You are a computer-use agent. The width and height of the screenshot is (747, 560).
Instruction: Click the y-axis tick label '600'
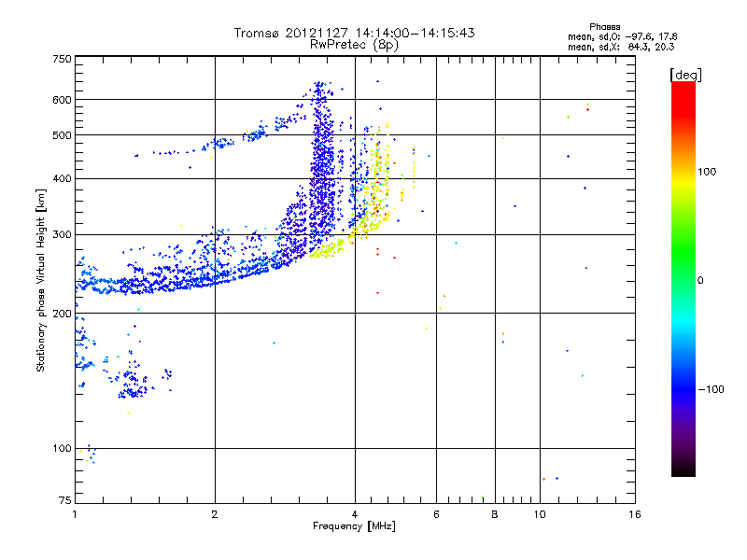click(62, 100)
